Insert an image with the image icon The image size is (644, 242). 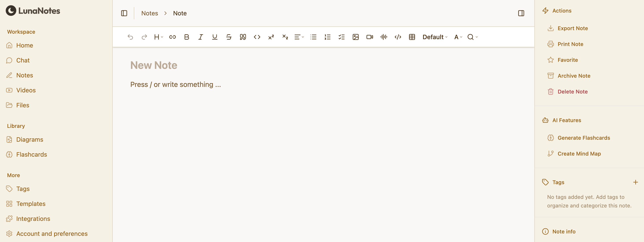355,37
